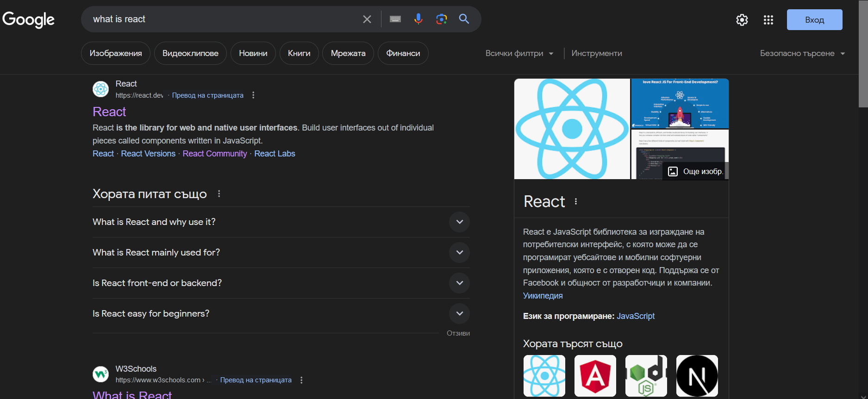Open the React Community sitelink

215,154
